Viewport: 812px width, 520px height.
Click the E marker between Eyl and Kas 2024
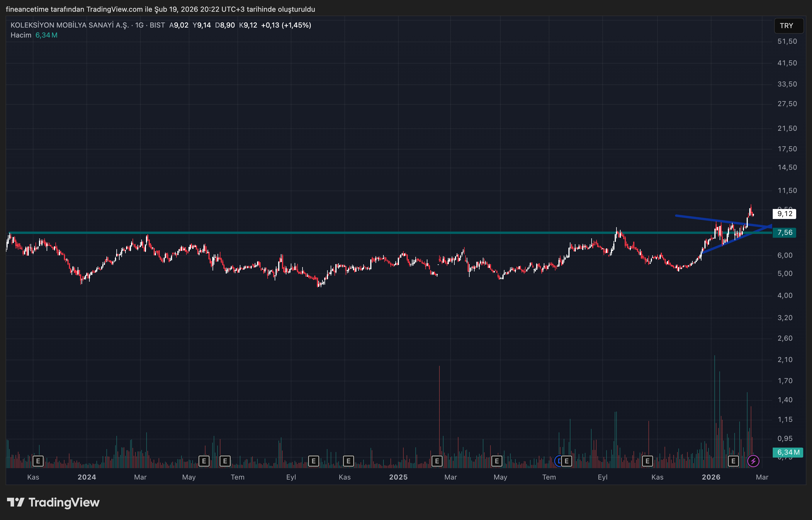click(x=313, y=461)
